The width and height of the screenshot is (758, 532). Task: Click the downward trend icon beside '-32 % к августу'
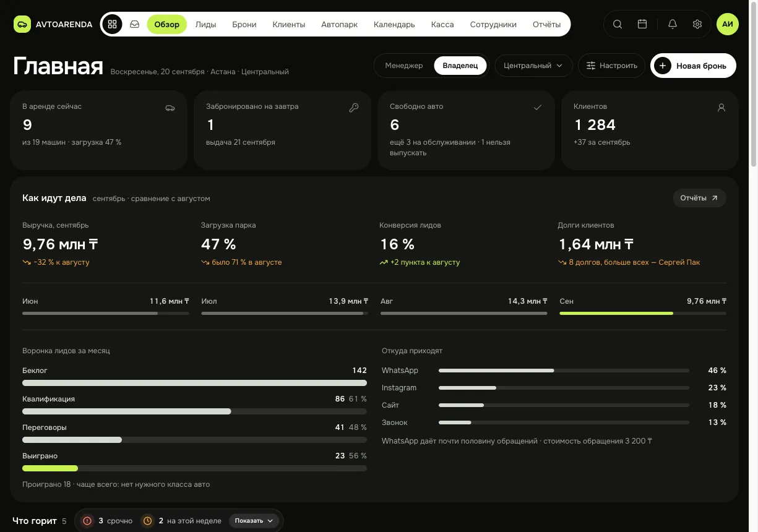pyautogui.click(x=27, y=262)
